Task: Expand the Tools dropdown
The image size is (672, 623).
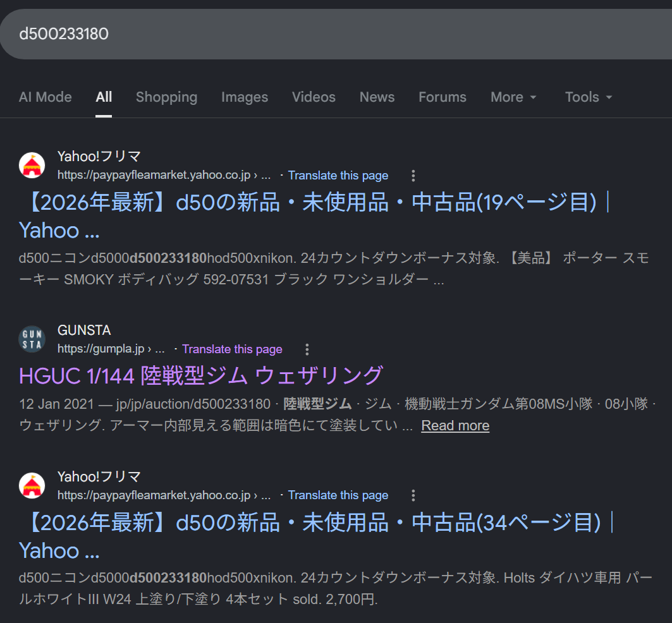Action: tap(589, 97)
